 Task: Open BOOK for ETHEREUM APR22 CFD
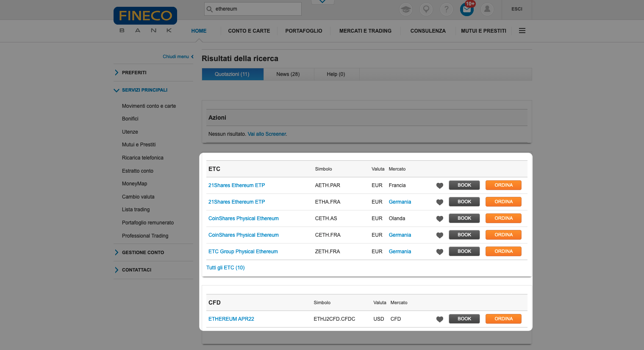click(x=464, y=319)
